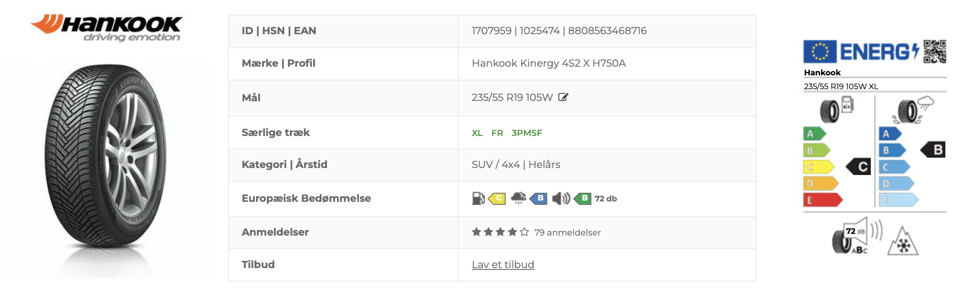Viewport: 980px width, 298px height.
Task: Click the 3PMSF feature tag
Action: [526, 133]
